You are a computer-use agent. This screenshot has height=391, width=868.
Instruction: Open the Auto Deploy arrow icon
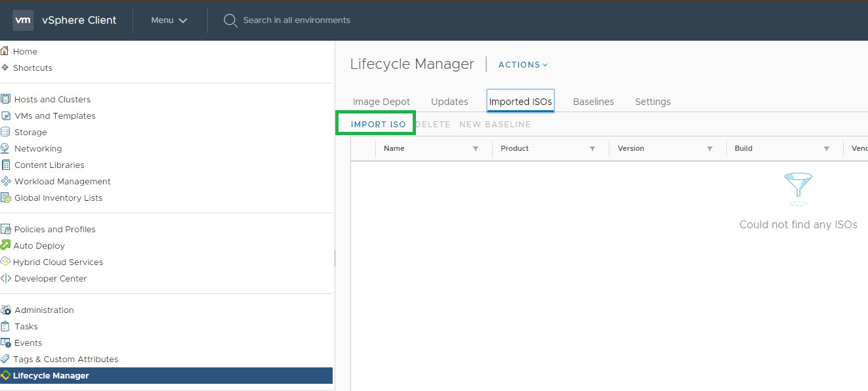[x=6, y=245]
